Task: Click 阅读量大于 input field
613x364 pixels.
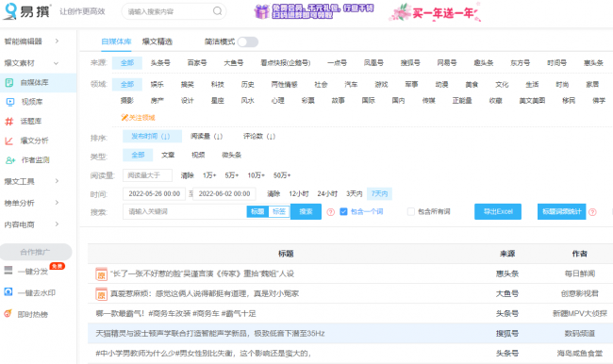Action: pos(147,175)
